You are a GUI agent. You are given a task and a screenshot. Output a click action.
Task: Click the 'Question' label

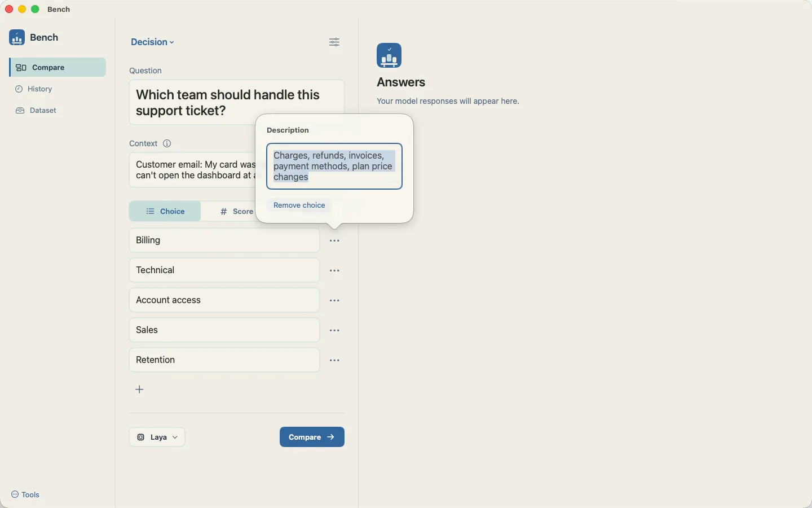click(145, 71)
